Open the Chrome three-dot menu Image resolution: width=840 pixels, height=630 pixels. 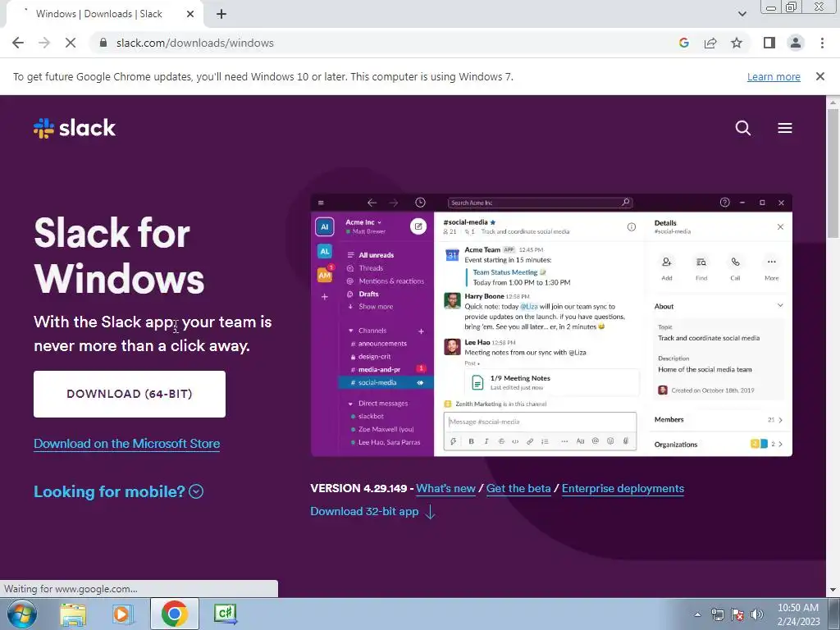(x=822, y=43)
